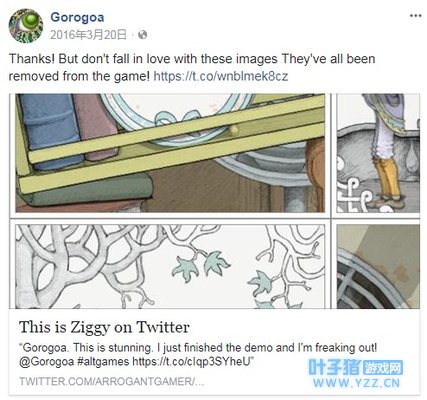Click the tweet quote description text
427x400 pixels.
tap(198, 355)
